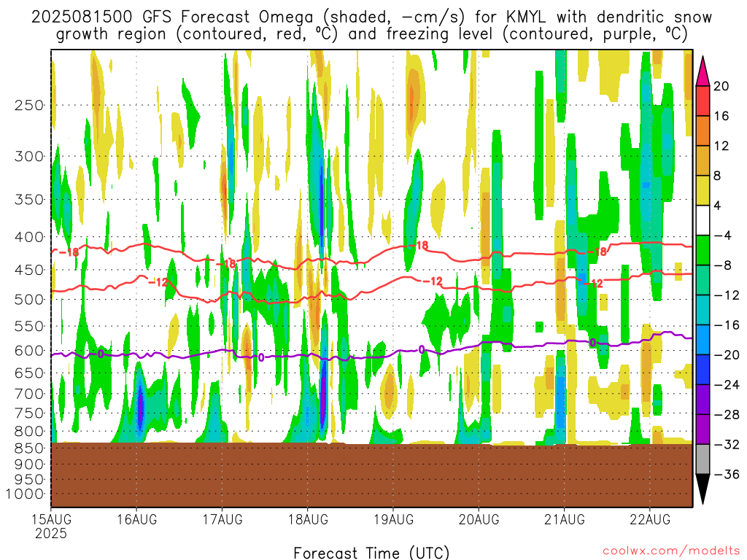Select the 19AUG time axis label

[x=393, y=519]
